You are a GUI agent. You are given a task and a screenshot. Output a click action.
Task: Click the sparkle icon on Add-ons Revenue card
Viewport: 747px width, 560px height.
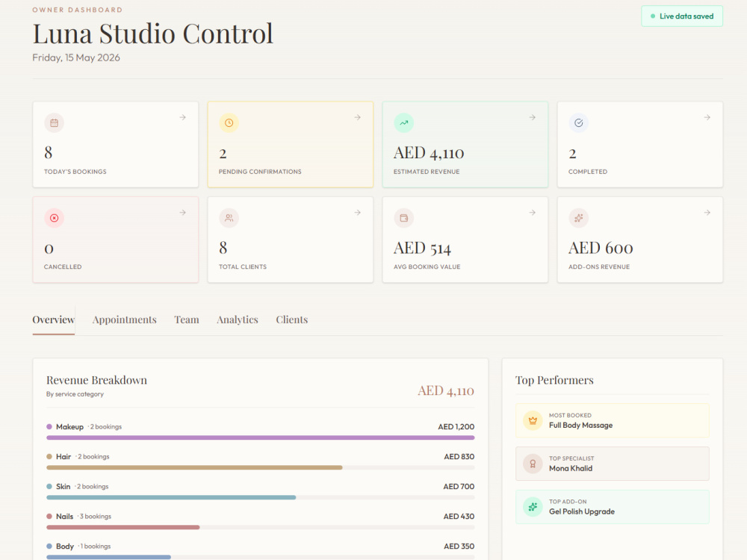(579, 218)
